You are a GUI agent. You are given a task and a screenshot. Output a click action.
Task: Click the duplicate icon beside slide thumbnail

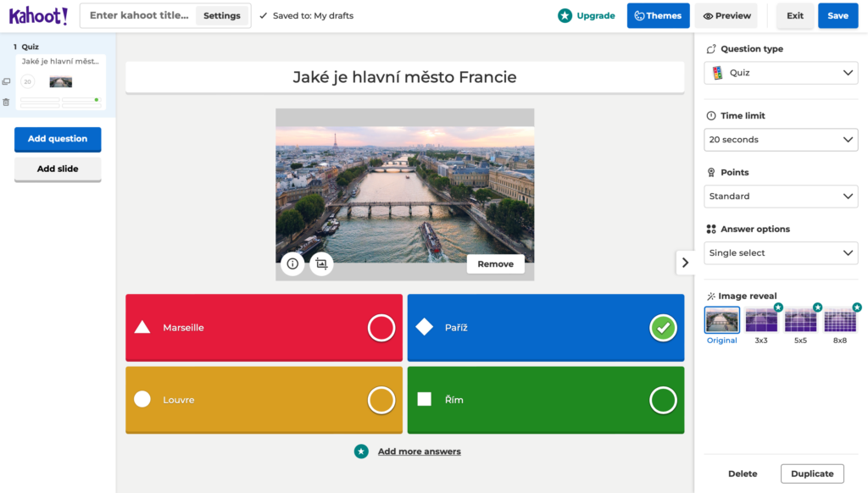(x=7, y=82)
